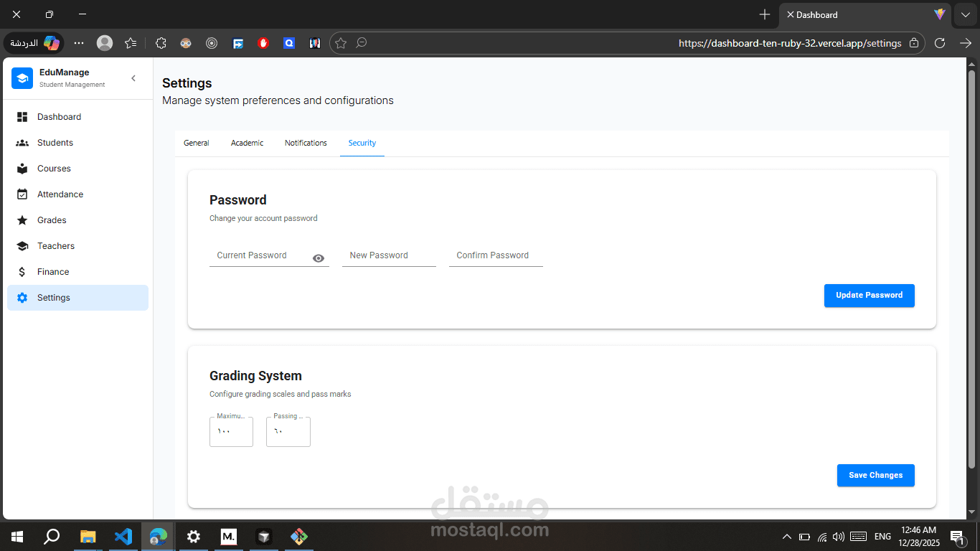Click the zoom magnifier icon in address bar

[x=362, y=43]
